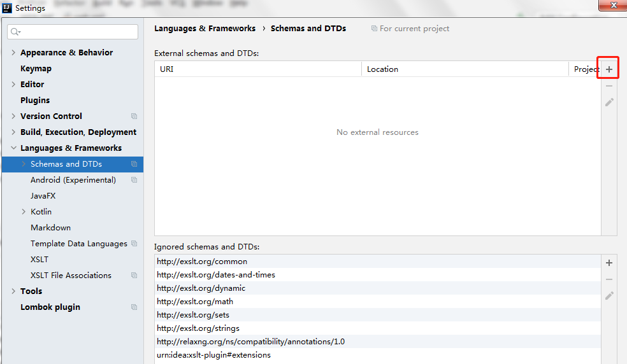
Task: Open Plugins settings
Action: [35, 101]
